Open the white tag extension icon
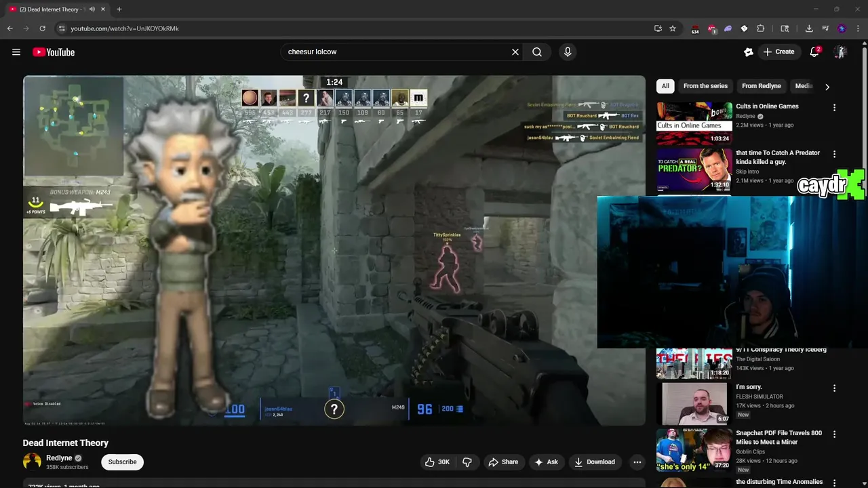 744,28
